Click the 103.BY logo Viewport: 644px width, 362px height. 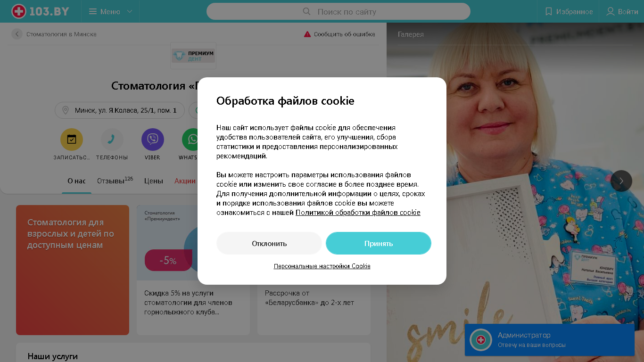(40, 11)
